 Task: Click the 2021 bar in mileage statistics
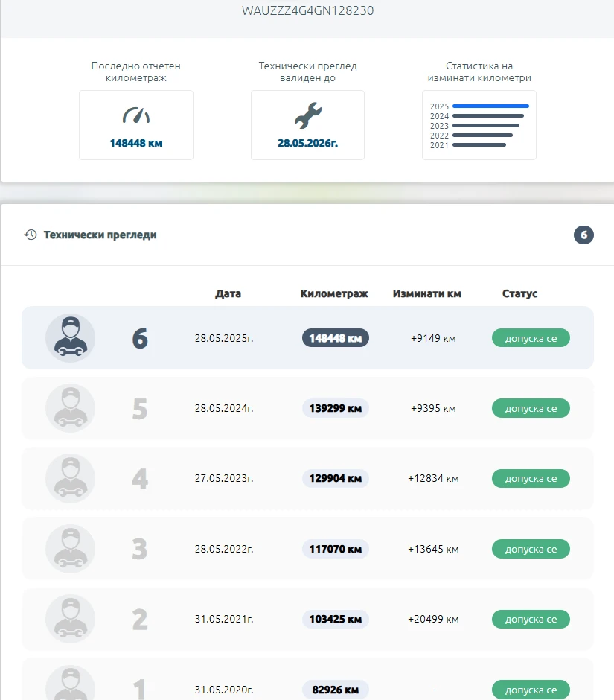click(x=479, y=145)
